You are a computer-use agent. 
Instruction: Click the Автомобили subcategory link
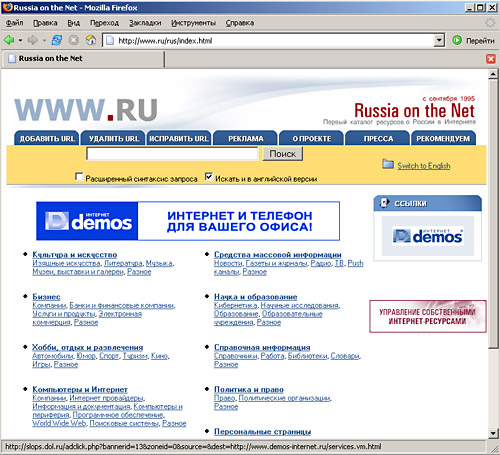click(52, 356)
